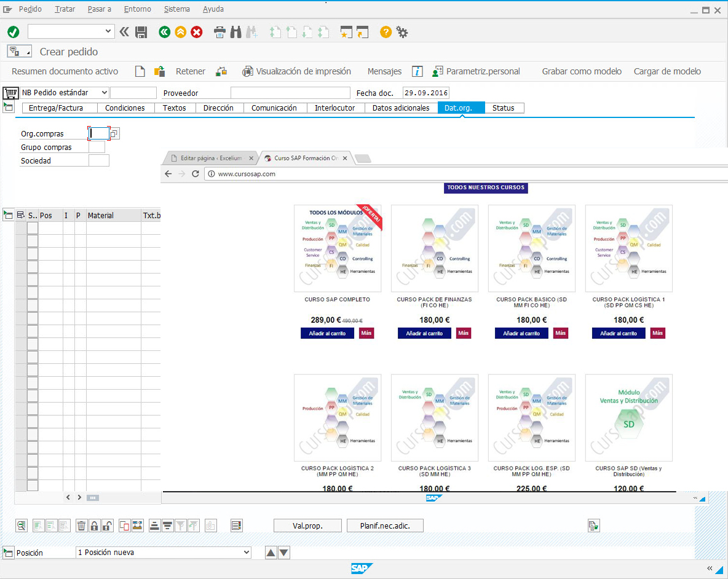Click Grabar como modelo
728x579 pixels.
click(582, 71)
